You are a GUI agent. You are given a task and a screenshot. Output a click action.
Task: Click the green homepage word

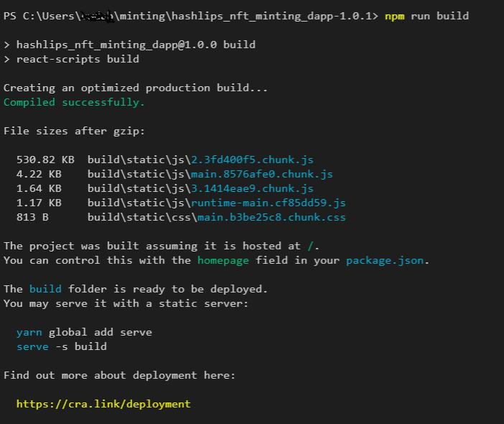coord(223,261)
